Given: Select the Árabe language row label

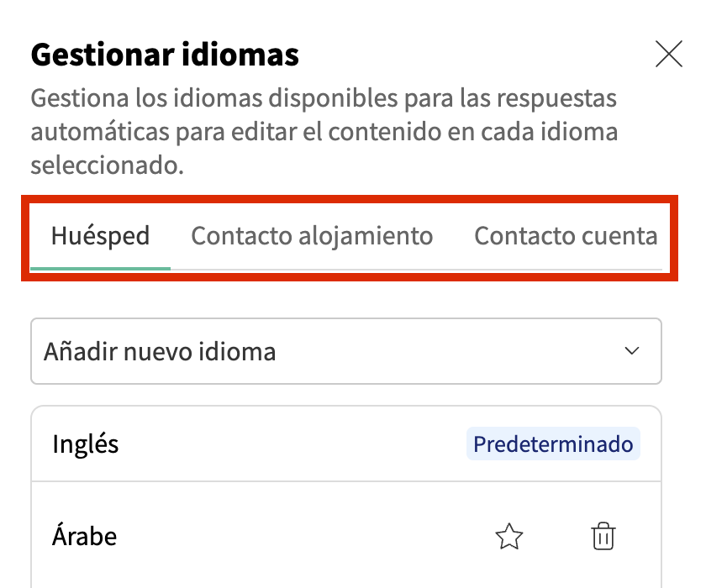Looking at the screenshot, I should pyautogui.click(x=84, y=536).
